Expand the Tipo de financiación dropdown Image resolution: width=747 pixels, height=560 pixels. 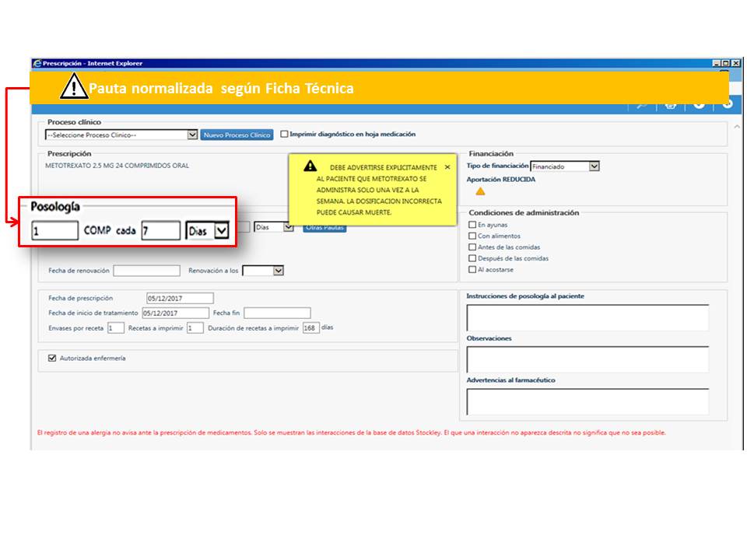pyautogui.click(x=594, y=166)
